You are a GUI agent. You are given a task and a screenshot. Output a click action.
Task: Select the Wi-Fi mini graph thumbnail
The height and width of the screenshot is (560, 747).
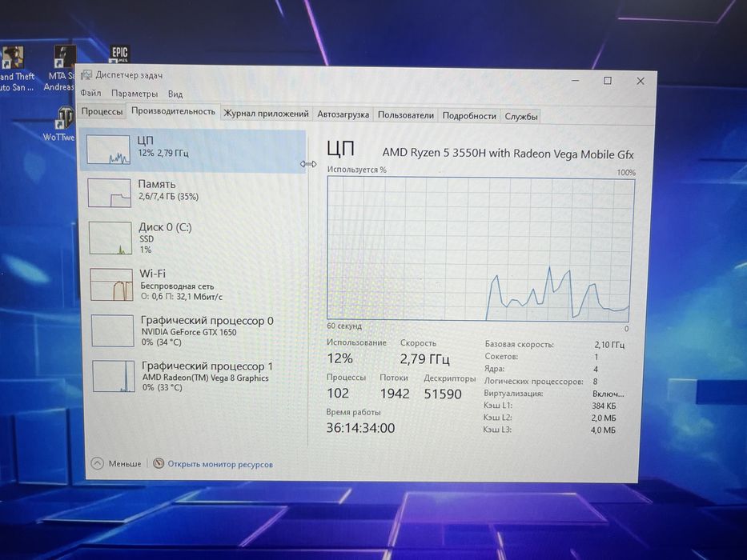pyautogui.click(x=111, y=285)
